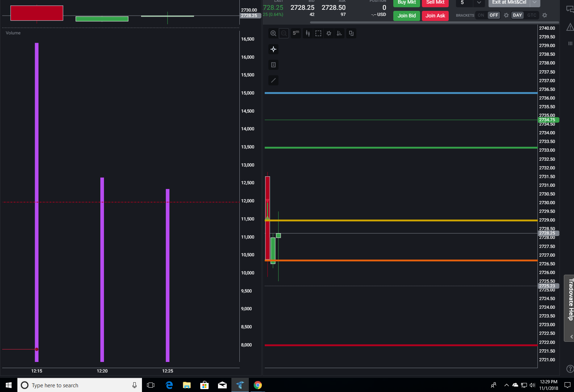The image size is (574, 392).
Task: Click the Sell Mkt button
Action: pyautogui.click(x=435, y=3)
